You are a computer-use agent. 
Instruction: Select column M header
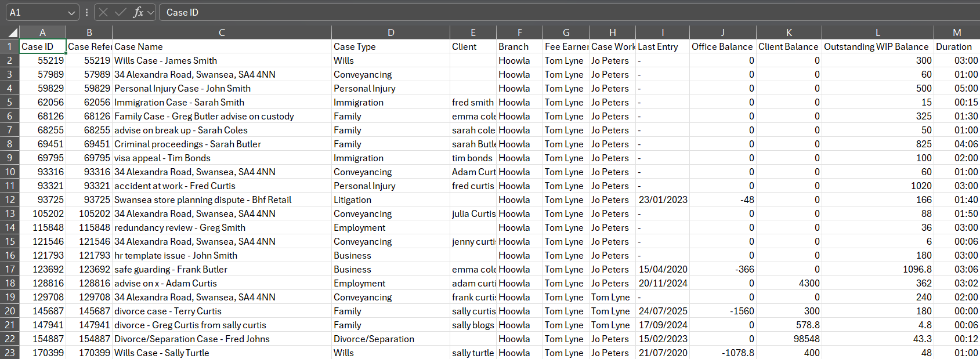click(957, 32)
